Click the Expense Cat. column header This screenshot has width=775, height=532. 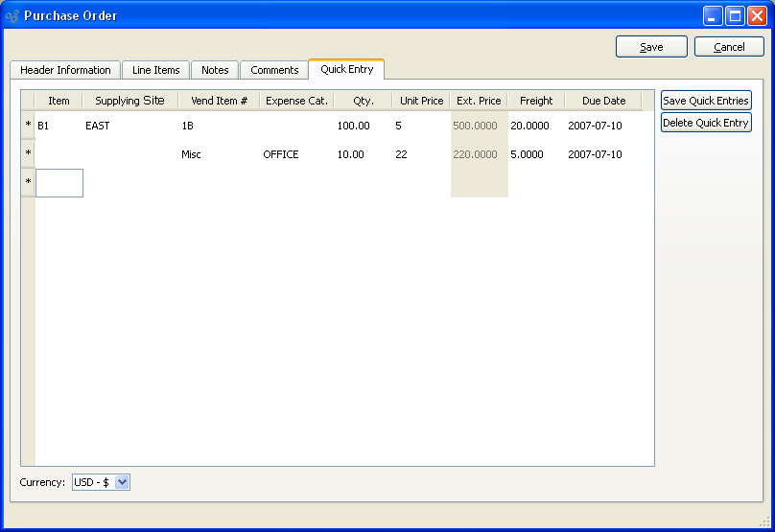coord(297,101)
